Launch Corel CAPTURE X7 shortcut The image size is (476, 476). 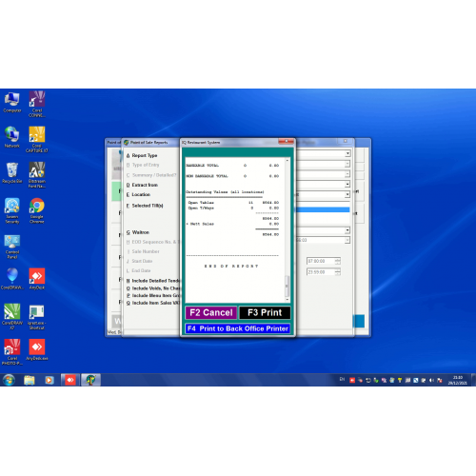tap(37, 139)
